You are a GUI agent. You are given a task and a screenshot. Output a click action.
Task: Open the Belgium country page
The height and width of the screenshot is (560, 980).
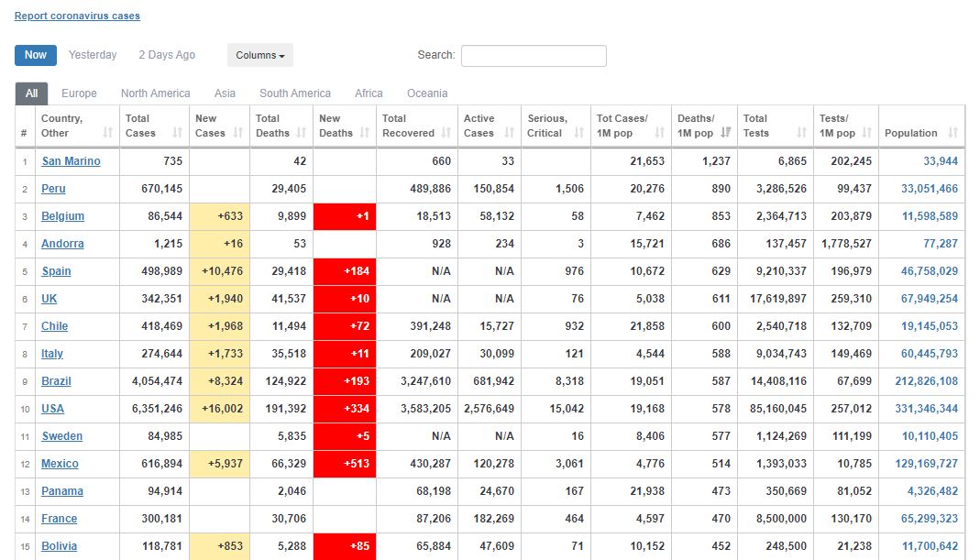(62, 215)
